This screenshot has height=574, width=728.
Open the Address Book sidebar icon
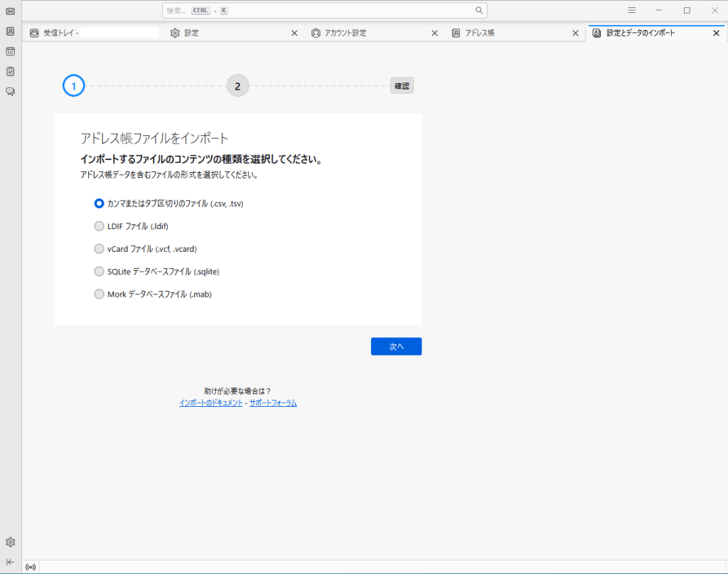tap(10, 31)
